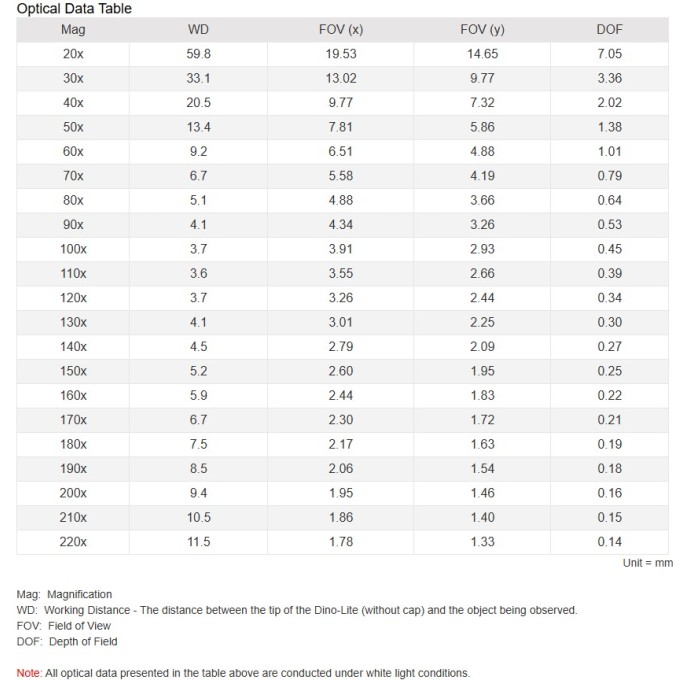Select the 0.14 DOF cell
Image resolution: width=680 pixels, height=680 pixels.
click(609, 542)
